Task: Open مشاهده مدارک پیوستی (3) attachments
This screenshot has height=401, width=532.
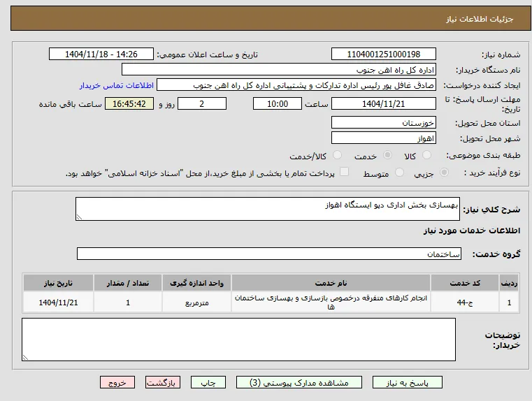Action: (299, 382)
